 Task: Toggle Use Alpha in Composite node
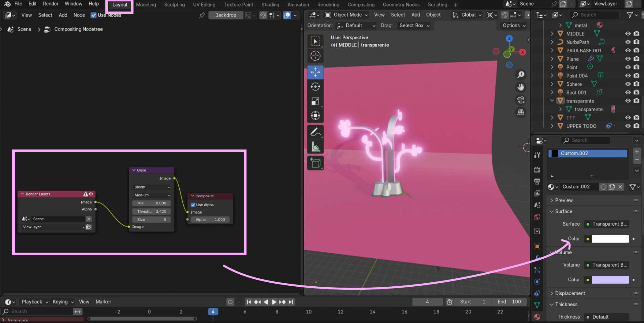coord(193,205)
